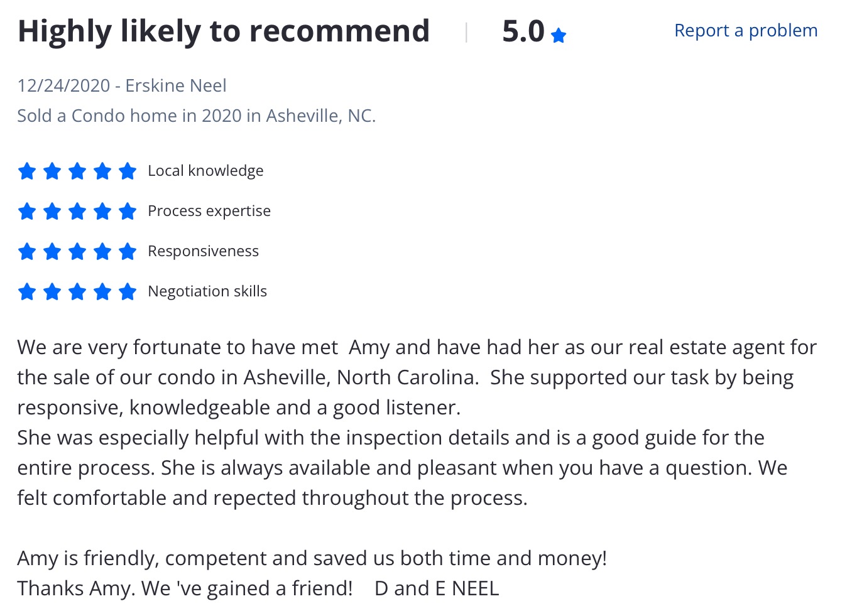Click the star beside the 5.0 rating
The image size is (857, 616).
click(x=558, y=36)
